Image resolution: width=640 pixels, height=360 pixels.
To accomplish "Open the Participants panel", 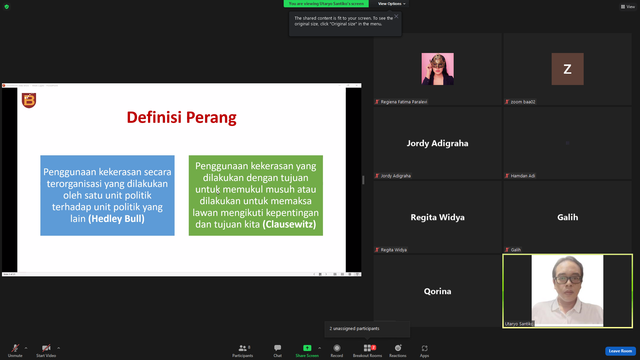I will 243,350.
